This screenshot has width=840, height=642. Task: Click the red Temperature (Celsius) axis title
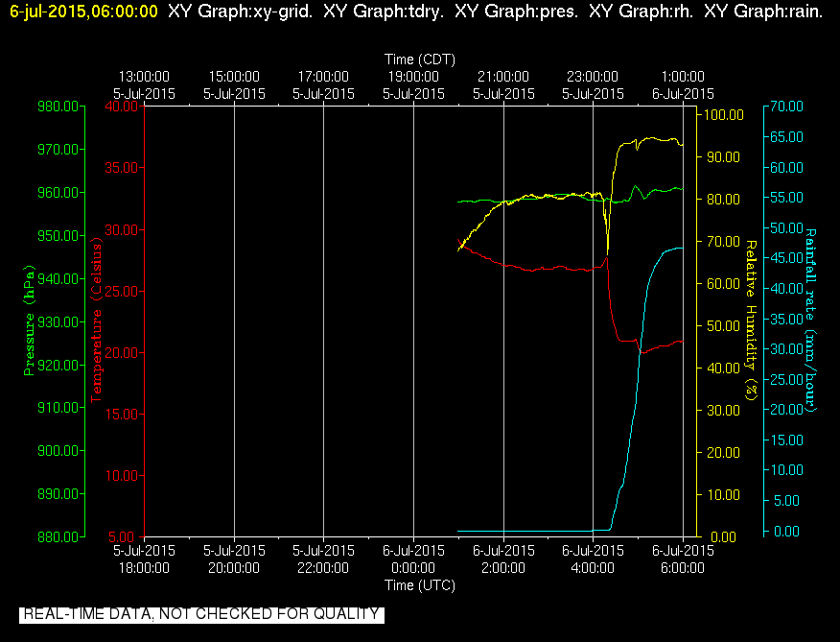pyautogui.click(x=97, y=321)
